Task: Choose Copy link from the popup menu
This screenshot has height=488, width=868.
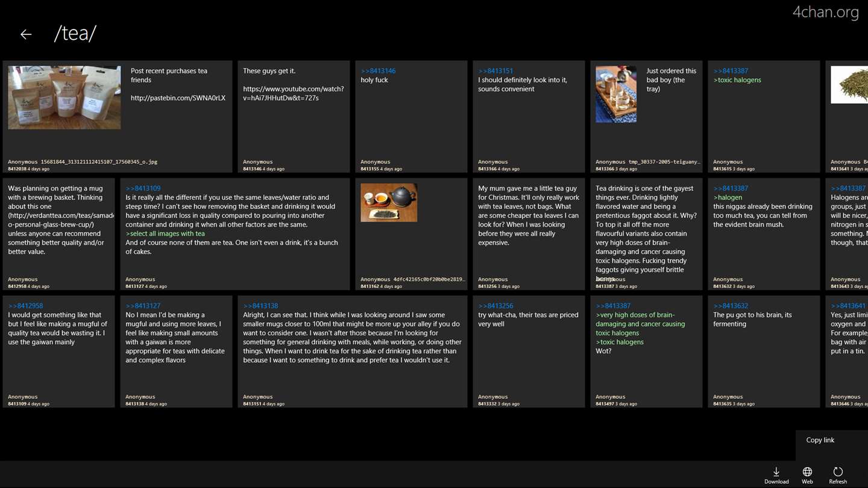Action: point(820,440)
